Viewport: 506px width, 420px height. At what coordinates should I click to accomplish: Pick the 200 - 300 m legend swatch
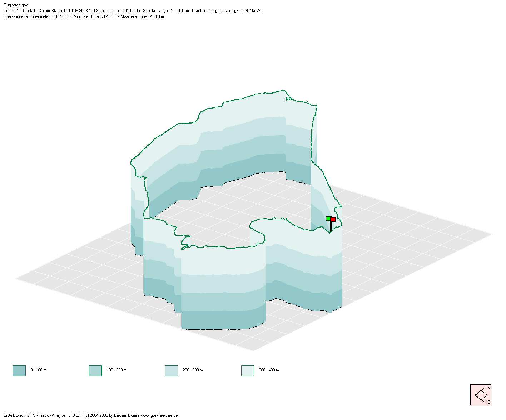pos(171,370)
